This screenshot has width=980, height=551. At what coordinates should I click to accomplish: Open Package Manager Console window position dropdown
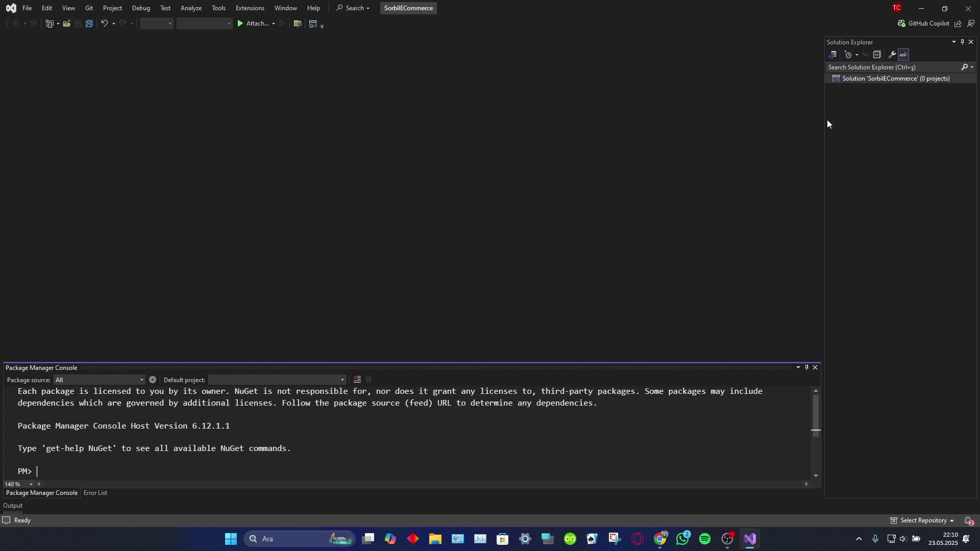[798, 367]
